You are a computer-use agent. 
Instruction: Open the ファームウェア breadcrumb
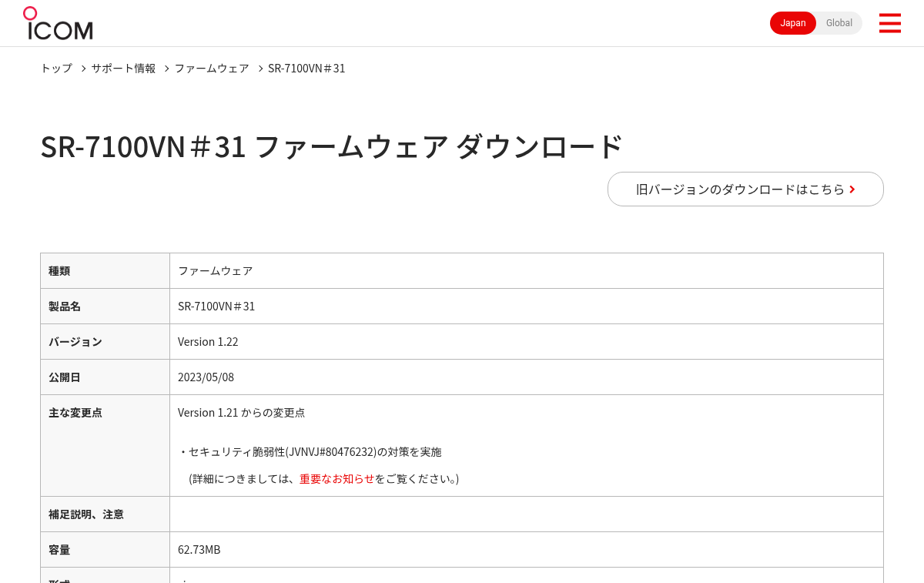tap(212, 68)
